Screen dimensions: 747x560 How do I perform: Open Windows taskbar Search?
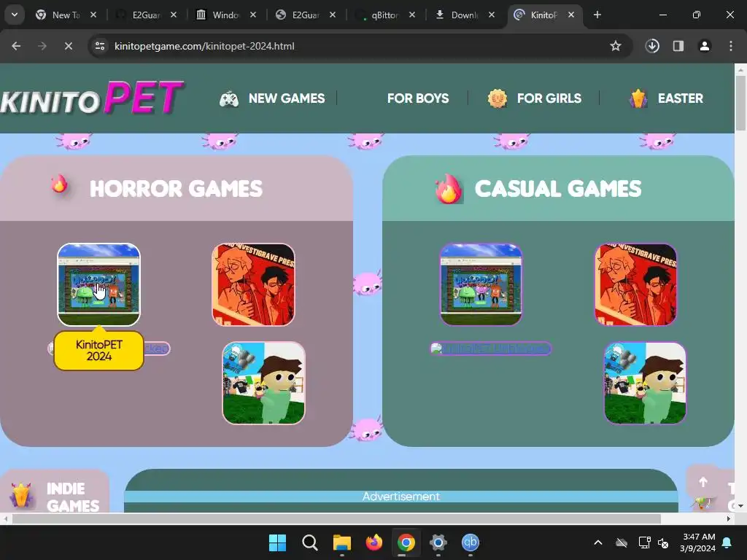[309, 542]
